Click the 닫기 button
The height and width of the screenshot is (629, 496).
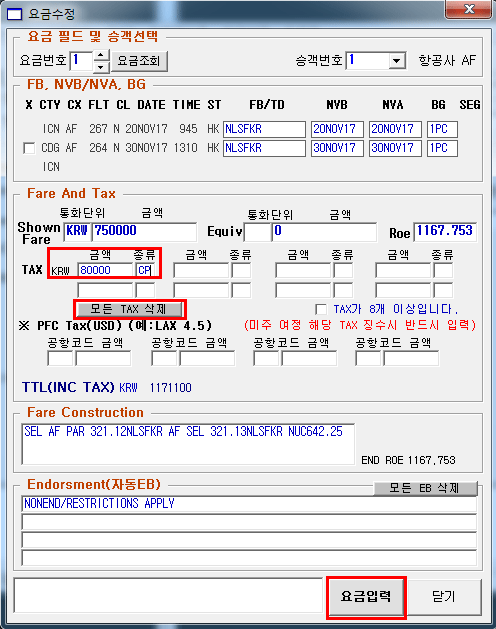[x=444, y=596]
